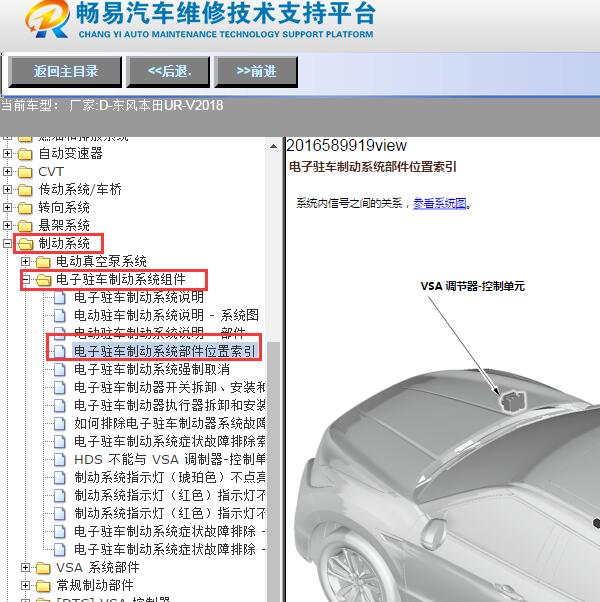The image size is (600, 602).
Task: Click document icon for 电子驻车制动系统症状故障排除索引
Action: [x=60, y=442]
